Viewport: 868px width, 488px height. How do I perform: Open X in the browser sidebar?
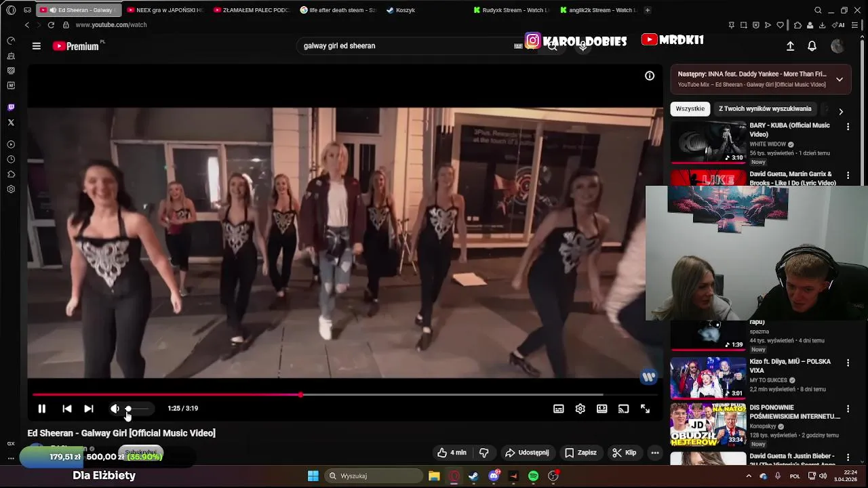click(11, 123)
